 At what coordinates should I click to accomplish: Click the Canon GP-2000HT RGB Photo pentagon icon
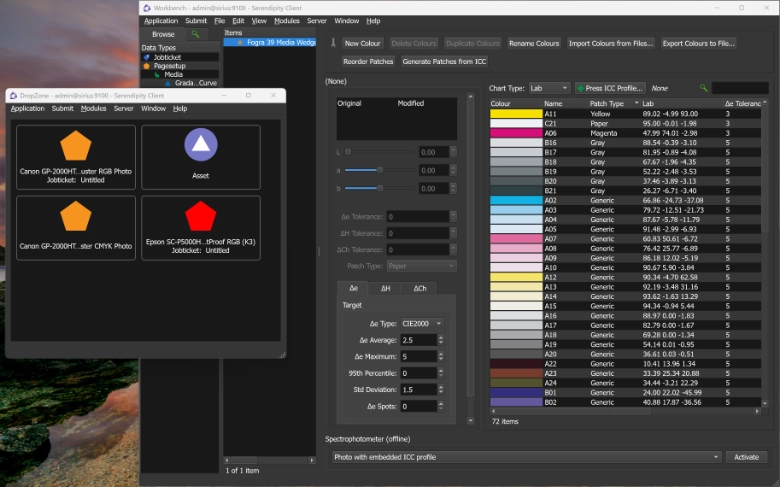click(x=76, y=146)
